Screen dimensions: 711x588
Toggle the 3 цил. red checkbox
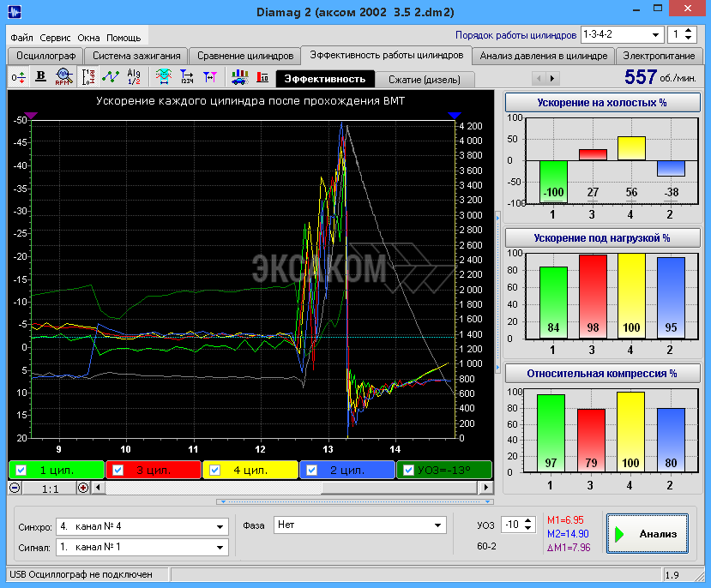click(x=119, y=470)
